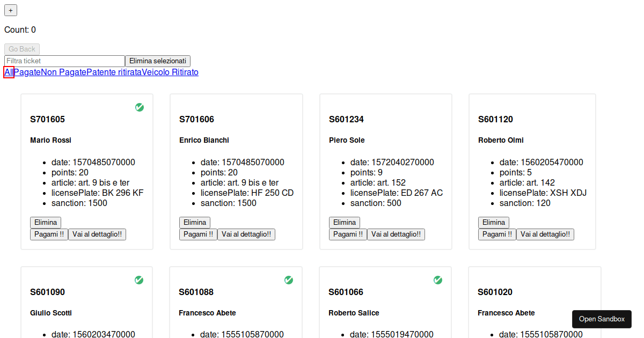Image resolution: width=644 pixels, height=338 pixels.
Task: Delete ticket S701605 with Elimina
Action: (46, 223)
